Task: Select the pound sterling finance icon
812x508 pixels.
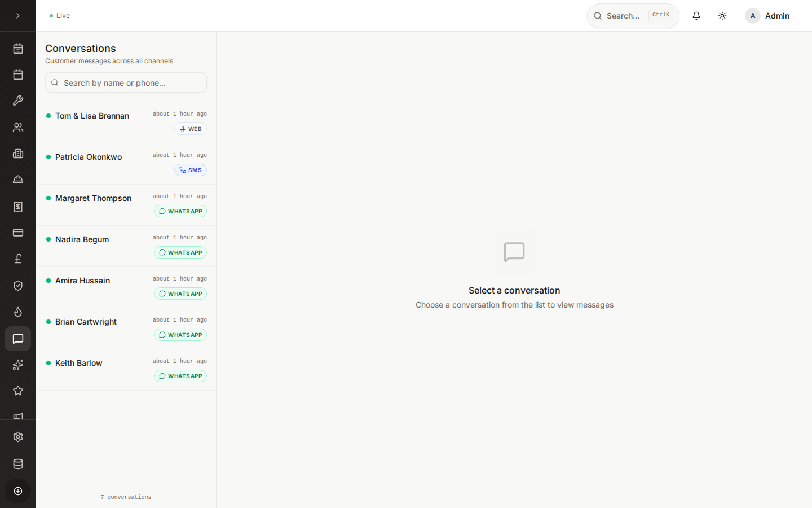Action: 17,258
